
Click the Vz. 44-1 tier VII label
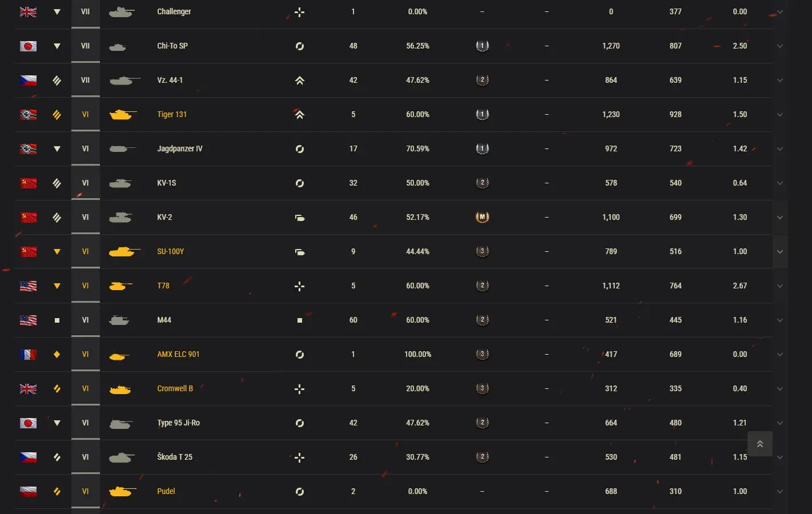pyautogui.click(x=85, y=80)
